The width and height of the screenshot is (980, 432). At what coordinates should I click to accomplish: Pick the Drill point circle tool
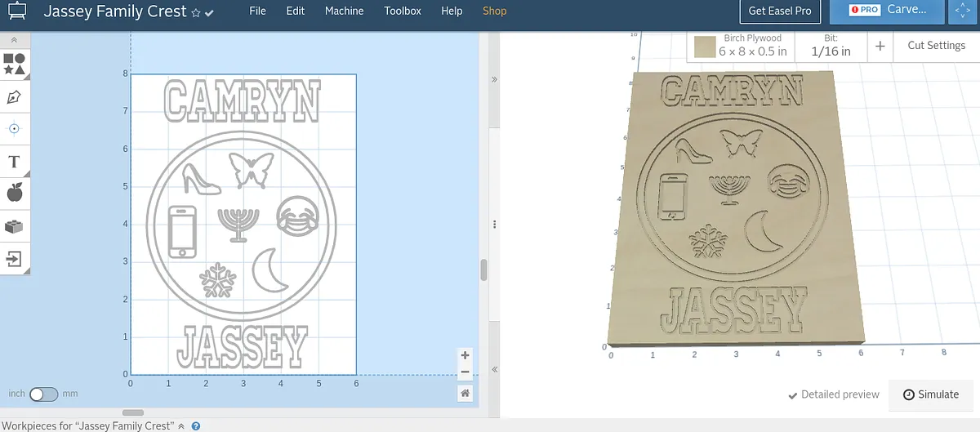[x=14, y=129]
